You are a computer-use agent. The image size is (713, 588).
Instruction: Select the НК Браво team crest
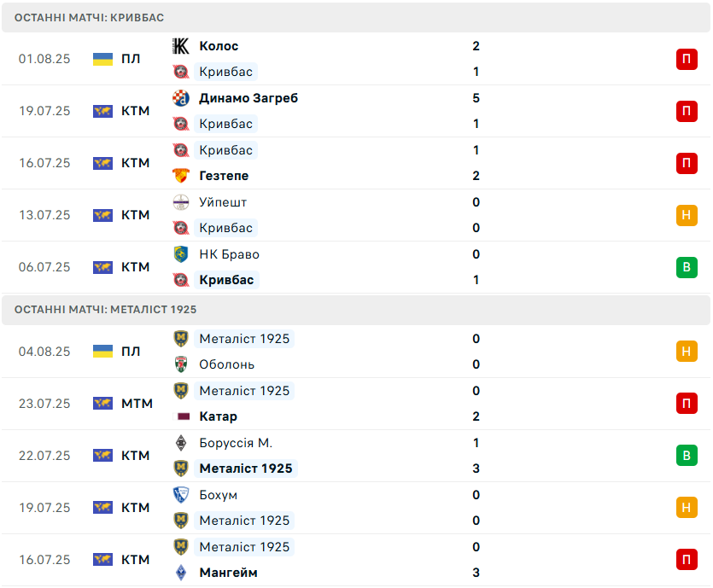coord(181,254)
